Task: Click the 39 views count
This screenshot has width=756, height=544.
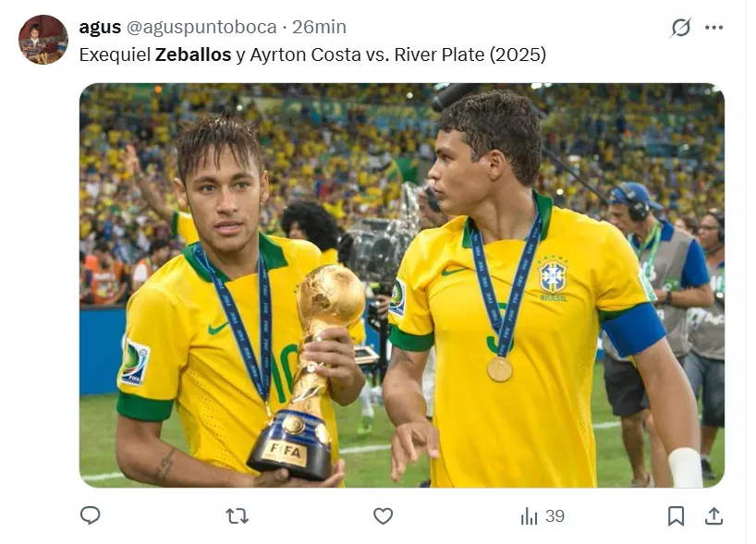Action: pyautogui.click(x=555, y=516)
